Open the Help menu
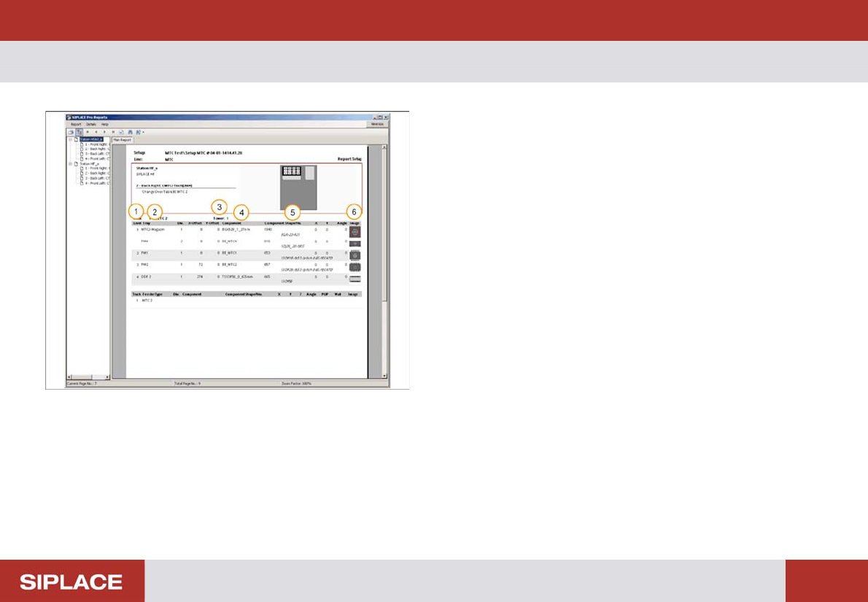Viewport: 868px width, 602px height. pos(104,125)
